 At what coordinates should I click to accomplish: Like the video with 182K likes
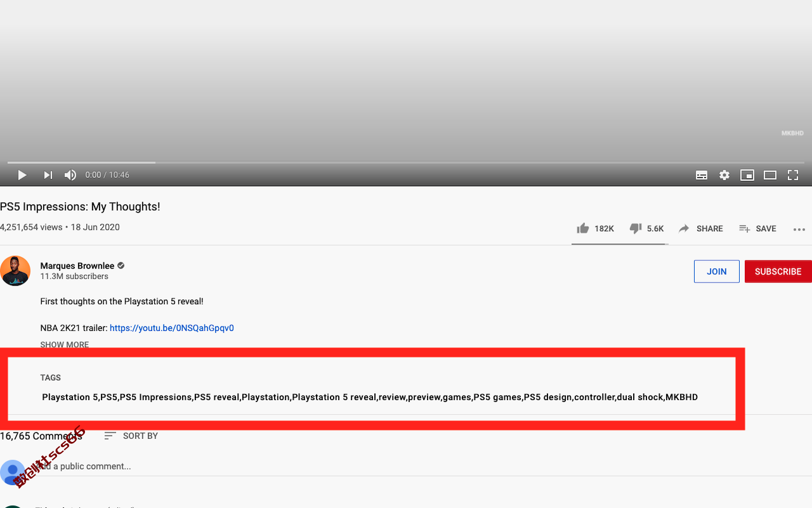tap(595, 229)
